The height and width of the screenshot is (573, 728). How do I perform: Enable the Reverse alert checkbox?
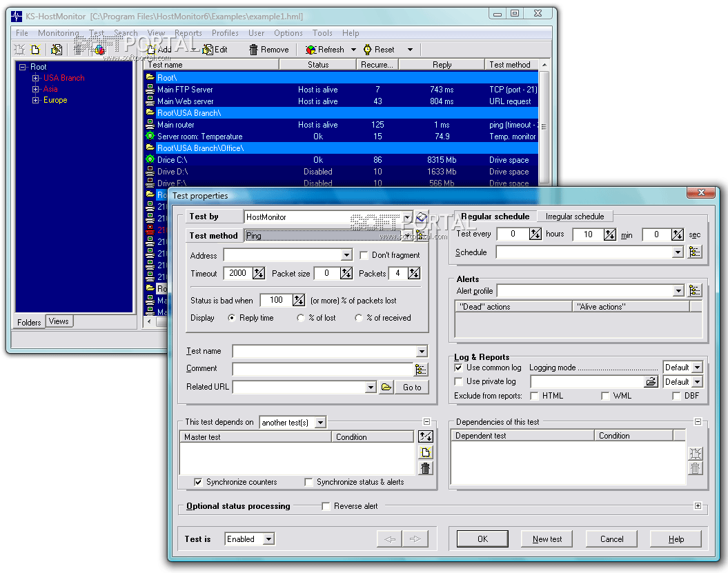[x=326, y=506]
